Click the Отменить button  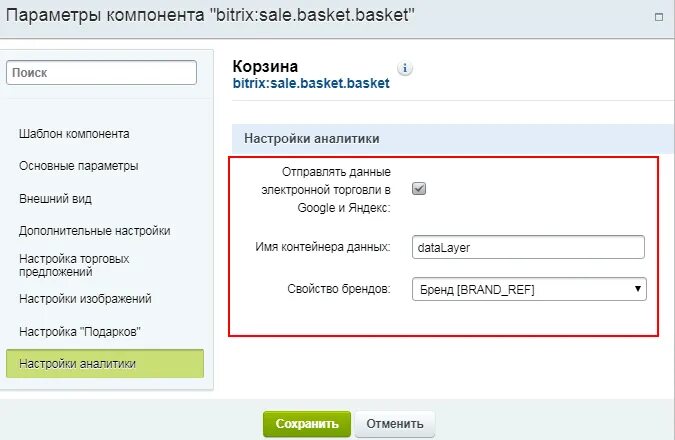[394, 423]
